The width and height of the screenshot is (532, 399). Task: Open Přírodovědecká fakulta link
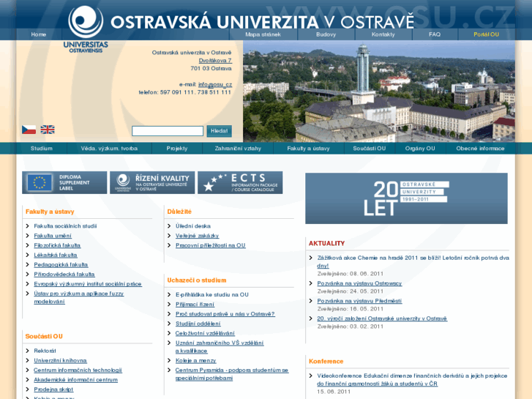click(x=64, y=274)
